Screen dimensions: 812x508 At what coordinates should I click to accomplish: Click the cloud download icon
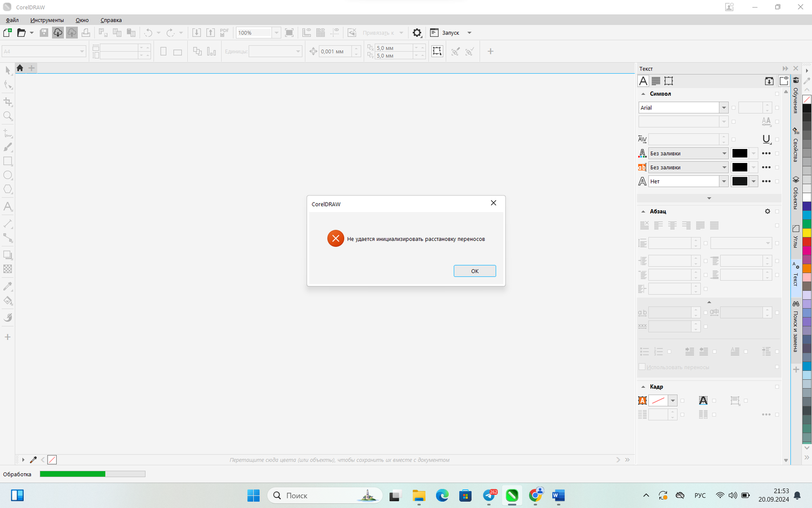pyautogui.click(x=57, y=32)
